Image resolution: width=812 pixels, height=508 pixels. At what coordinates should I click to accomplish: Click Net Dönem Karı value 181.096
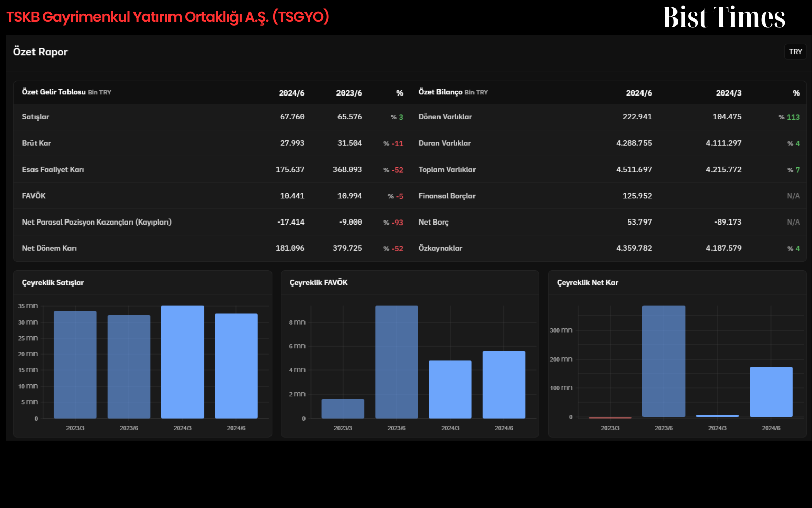(290, 248)
